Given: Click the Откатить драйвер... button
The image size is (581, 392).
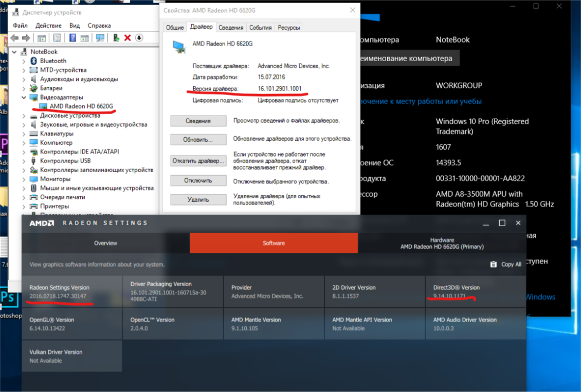Looking at the screenshot, I should pyautogui.click(x=198, y=161).
